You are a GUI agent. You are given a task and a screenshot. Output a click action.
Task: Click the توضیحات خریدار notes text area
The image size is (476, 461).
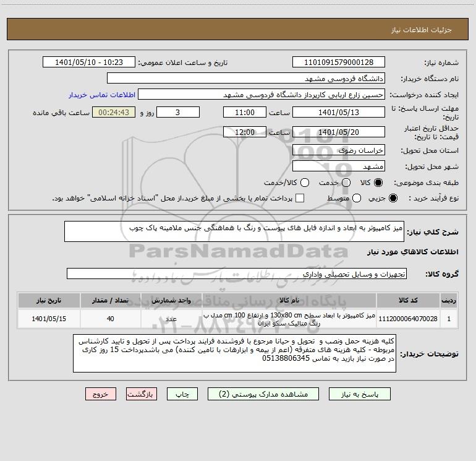pos(234,353)
